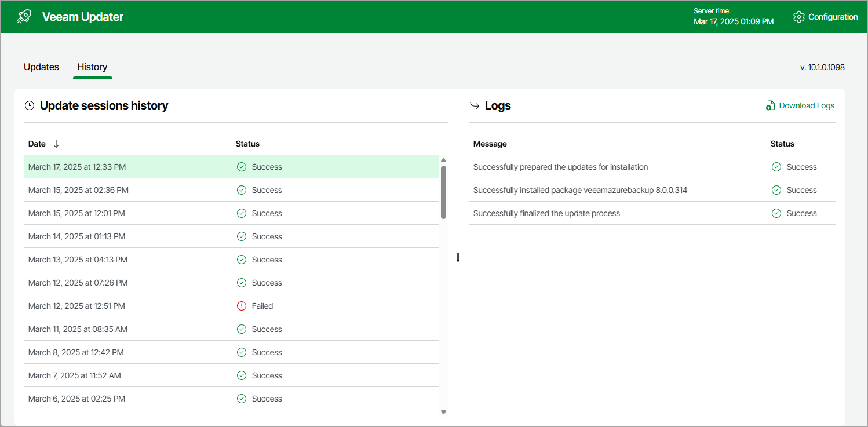This screenshot has width=868, height=427.
Task: Click the Date sort arrow icon
Action: click(56, 144)
